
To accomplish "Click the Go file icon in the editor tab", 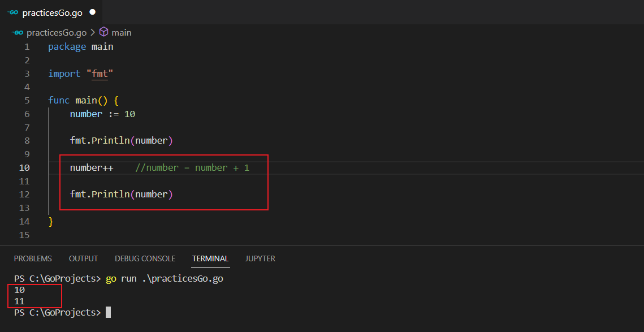I will tap(13, 12).
